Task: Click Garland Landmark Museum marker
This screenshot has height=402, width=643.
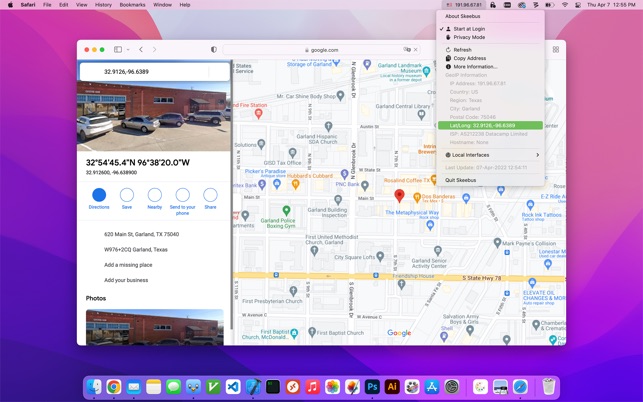Action: coord(426,72)
